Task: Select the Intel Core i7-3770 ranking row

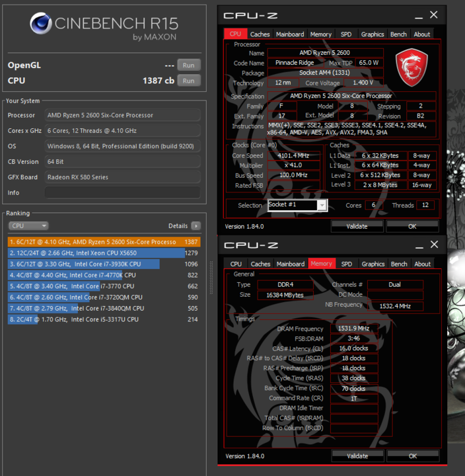Action: pos(104,286)
